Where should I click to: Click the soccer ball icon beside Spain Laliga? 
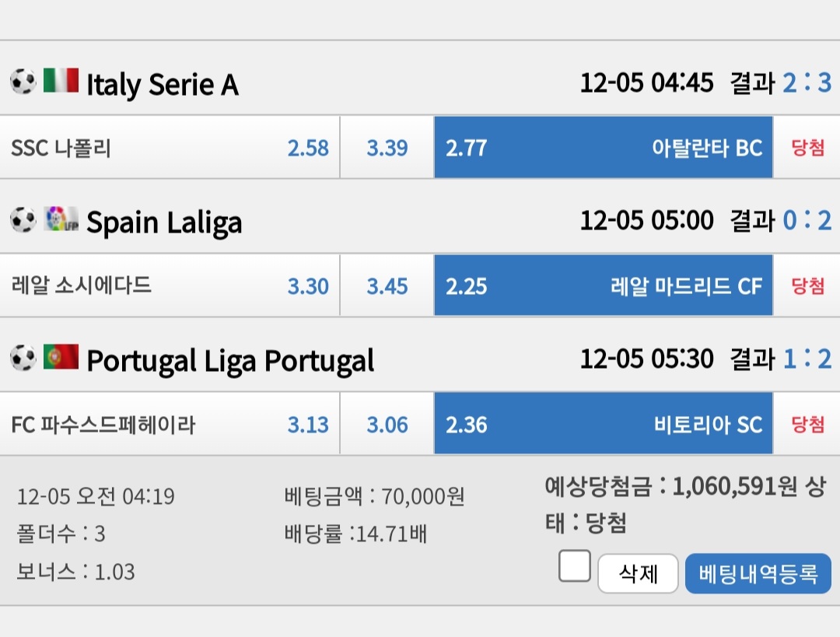pos(23,219)
